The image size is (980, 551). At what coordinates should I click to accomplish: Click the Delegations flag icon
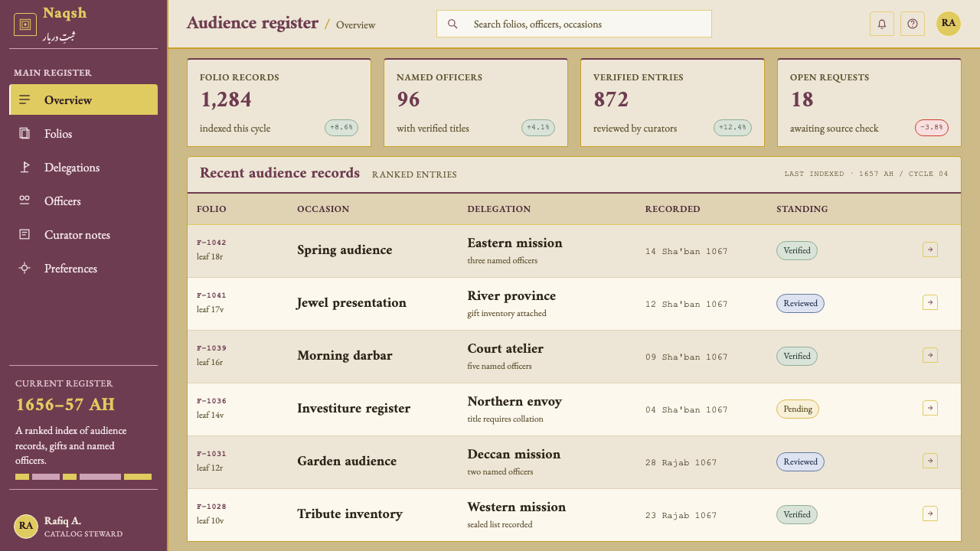tap(24, 168)
